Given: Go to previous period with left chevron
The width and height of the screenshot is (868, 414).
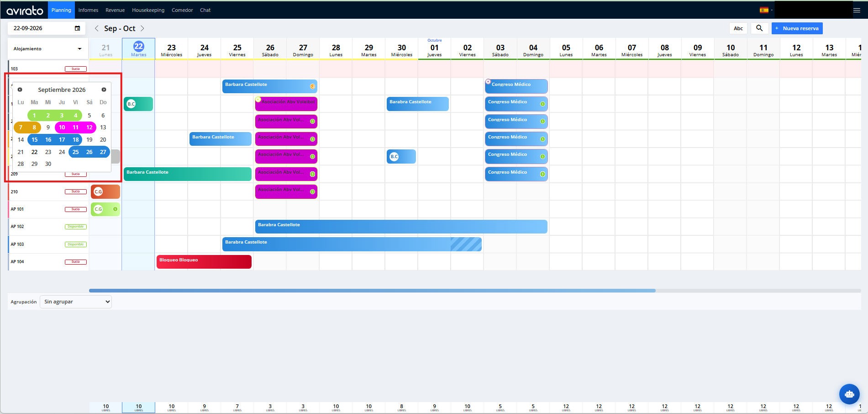Looking at the screenshot, I should tap(96, 28).
